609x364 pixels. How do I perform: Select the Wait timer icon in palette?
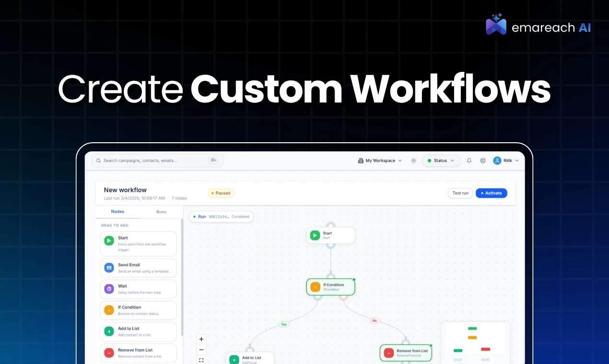click(x=109, y=289)
